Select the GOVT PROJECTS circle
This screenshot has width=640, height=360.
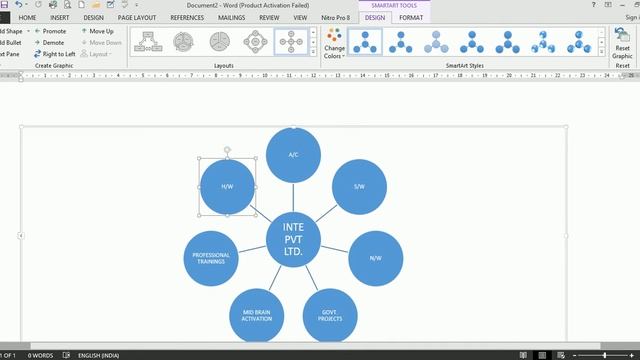point(330,316)
